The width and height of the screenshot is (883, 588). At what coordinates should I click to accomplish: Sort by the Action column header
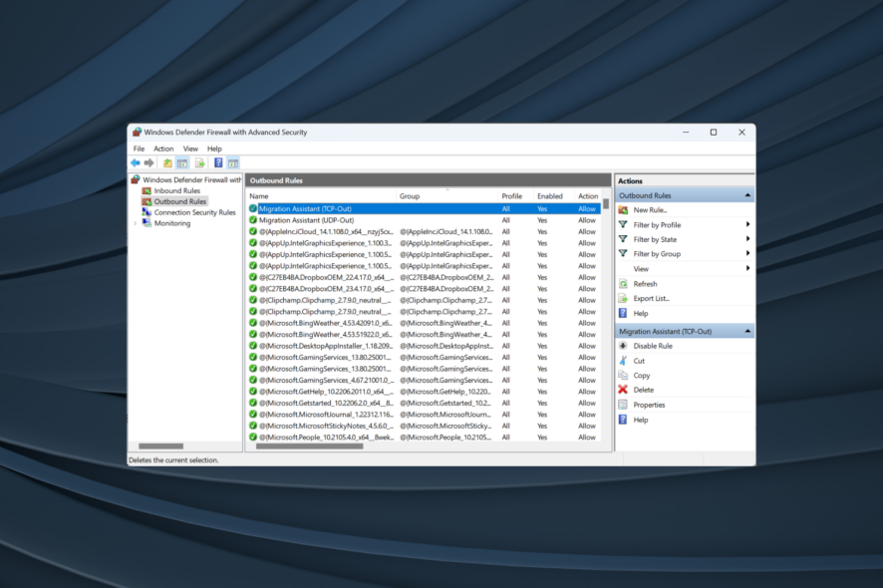(588, 196)
